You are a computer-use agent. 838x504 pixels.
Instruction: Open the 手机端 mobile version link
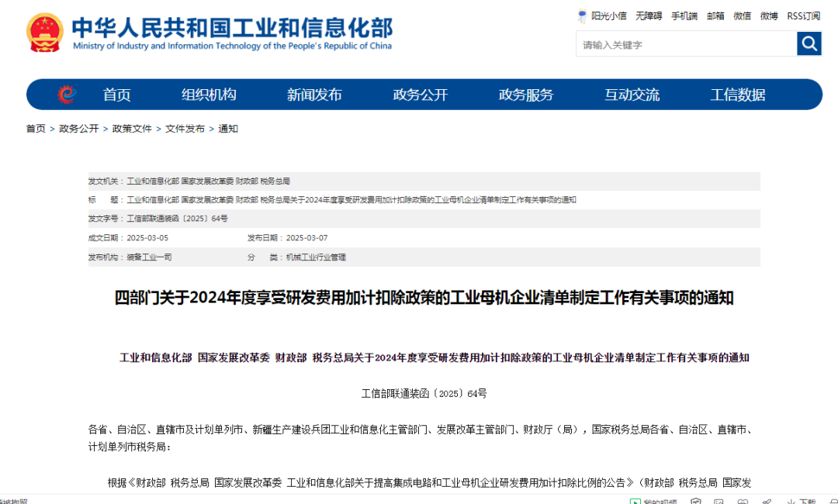click(x=684, y=16)
